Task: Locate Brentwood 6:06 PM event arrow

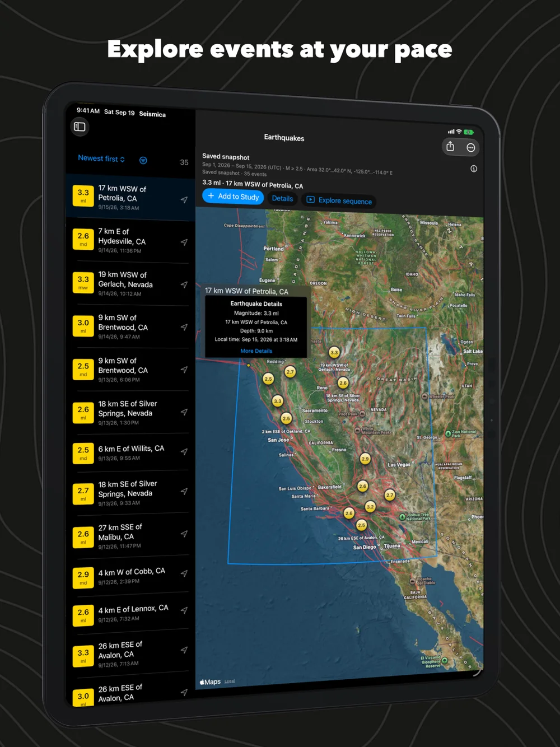Action: [184, 370]
